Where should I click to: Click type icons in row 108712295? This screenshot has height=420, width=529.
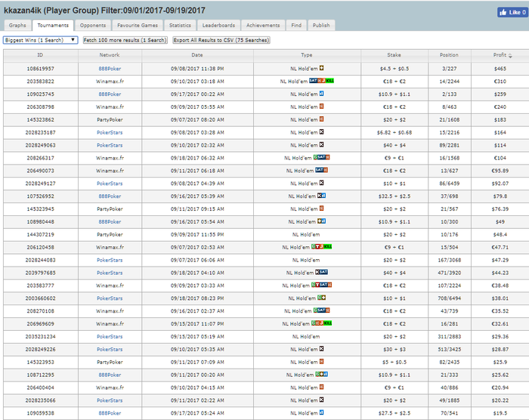click(x=321, y=374)
